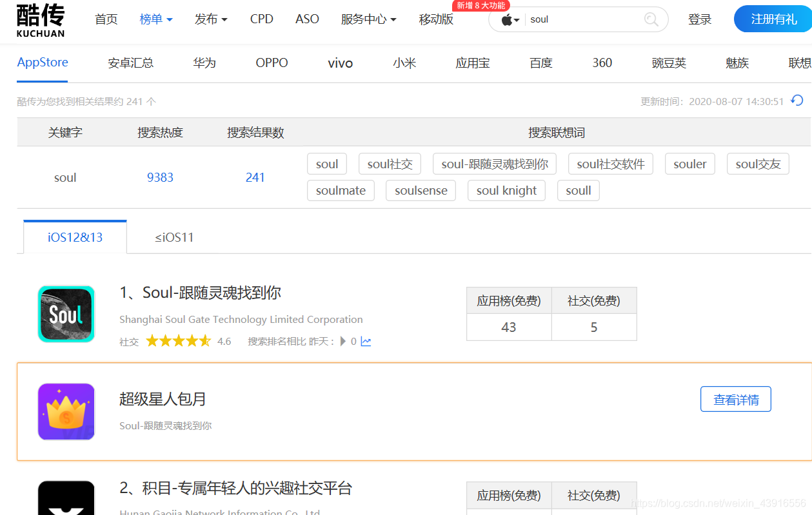The width and height of the screenshot is (812, 515).
Task: Click the KUCHUAN logo
Action: (x=41, y=20)
